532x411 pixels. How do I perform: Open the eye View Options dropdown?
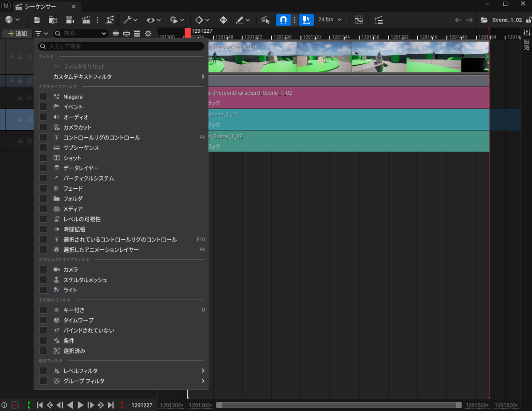[x=153, y=20]
